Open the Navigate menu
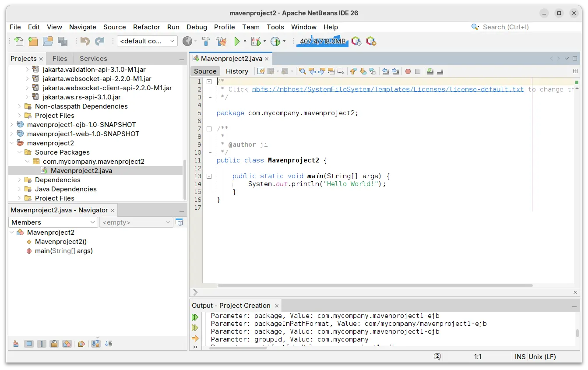The image size is (588, 370). click(82, 27)
